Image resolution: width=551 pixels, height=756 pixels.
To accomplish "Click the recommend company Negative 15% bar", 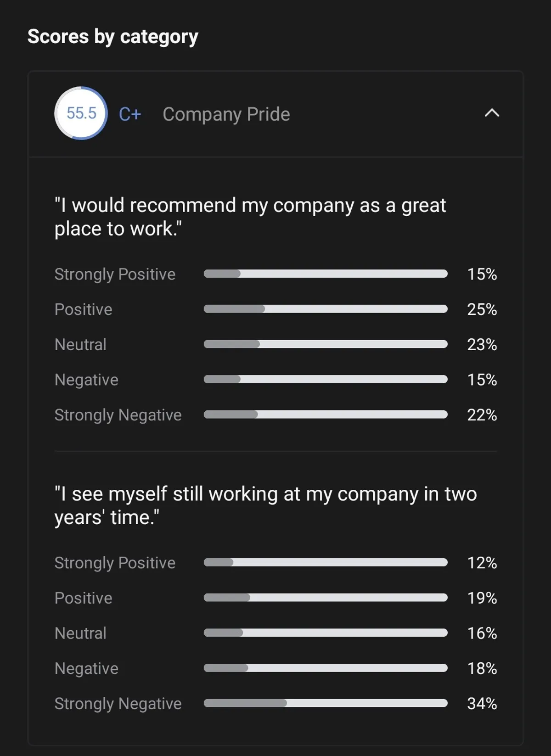I will coord(326,380).
